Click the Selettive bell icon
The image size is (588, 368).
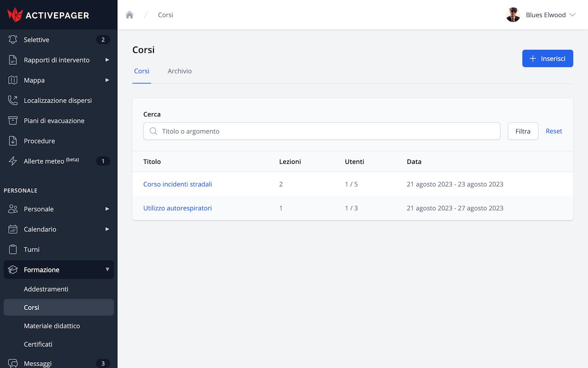click(13, 40)
